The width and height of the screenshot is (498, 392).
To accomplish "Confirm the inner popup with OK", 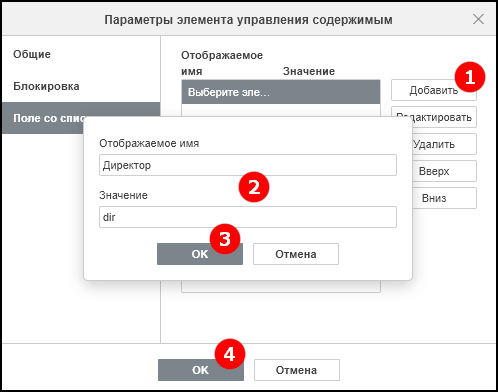I will pos(200,254).
